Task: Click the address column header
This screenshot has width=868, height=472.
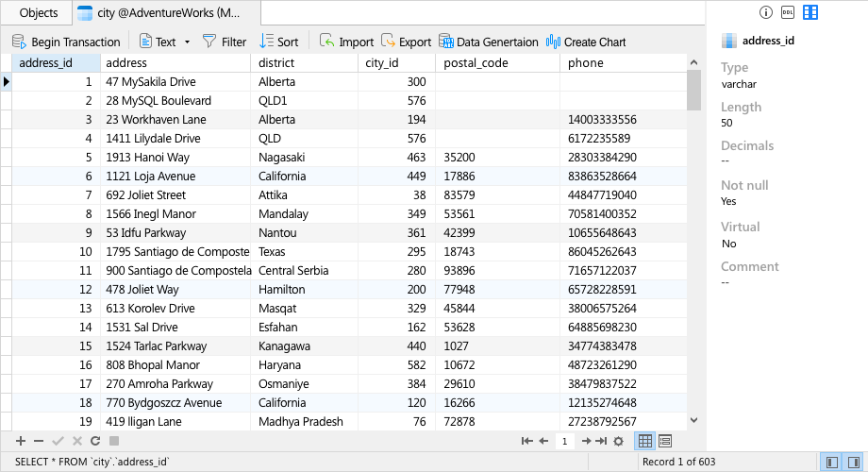Action: point(175,62)
